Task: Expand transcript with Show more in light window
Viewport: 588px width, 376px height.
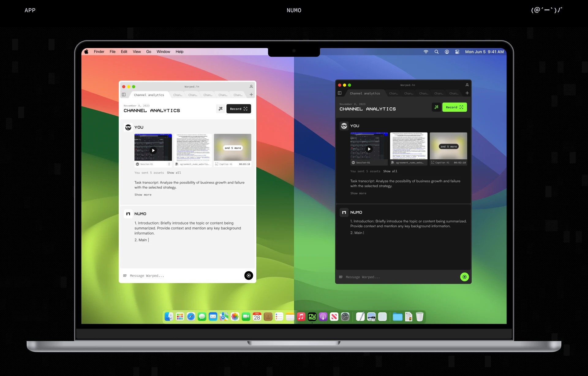Action: [143, 195]
